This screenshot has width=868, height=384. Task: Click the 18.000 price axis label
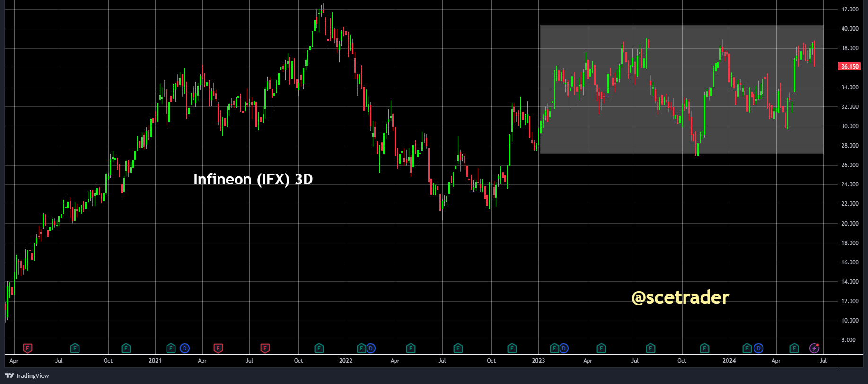[x=850, y=243]
